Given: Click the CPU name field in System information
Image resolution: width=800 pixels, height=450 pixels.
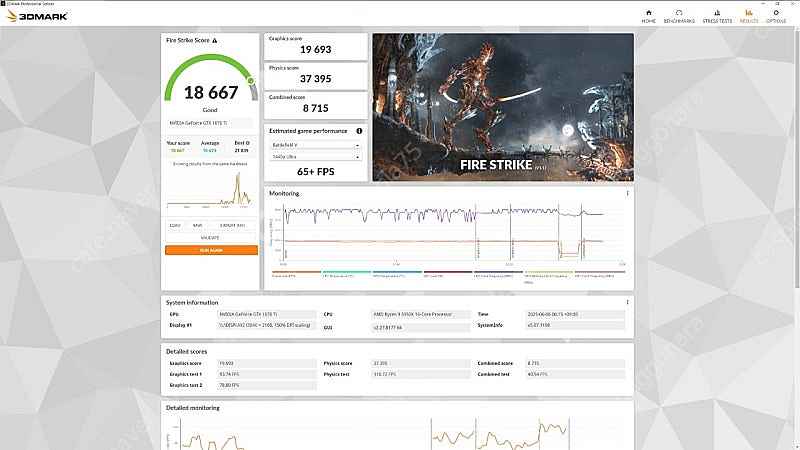Looking at the screenshot, I should tap(420, 314).
